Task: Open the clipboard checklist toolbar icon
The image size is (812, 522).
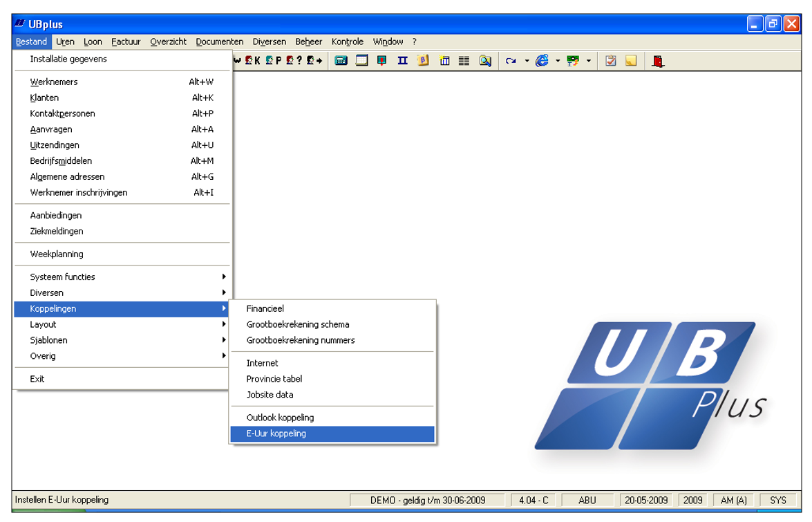Action: click(x=611, y=61)
